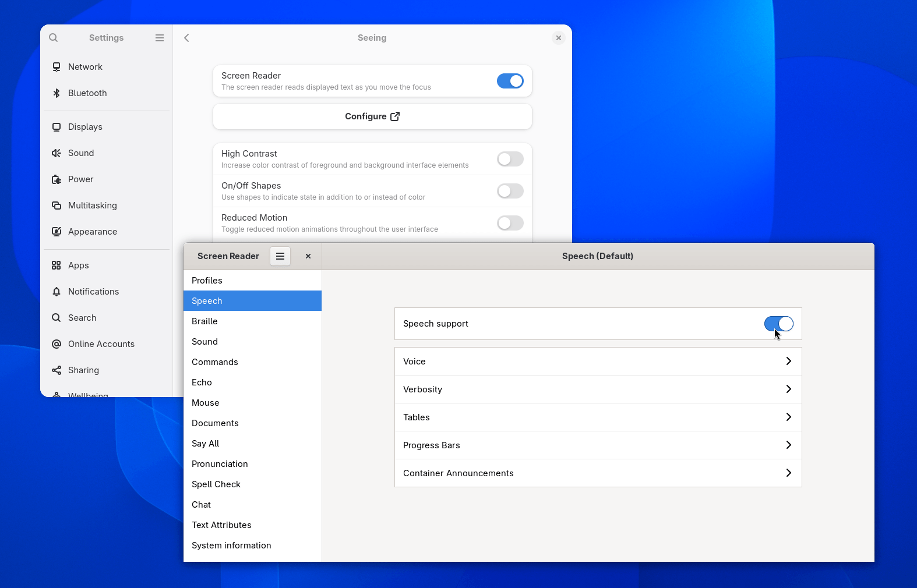Open Bluetooth in Settings sidebar
917x588 pixels.
pyautogui.click(x=107, y=93)
